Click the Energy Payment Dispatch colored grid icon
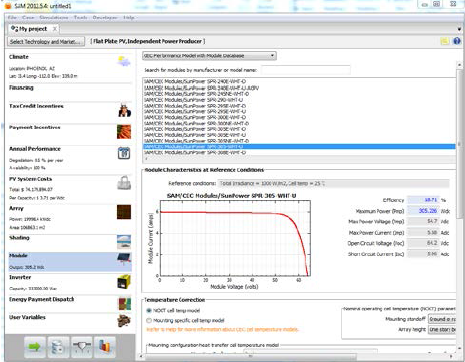This screenshot has height=362, width=465. click(x=125, y=304)
